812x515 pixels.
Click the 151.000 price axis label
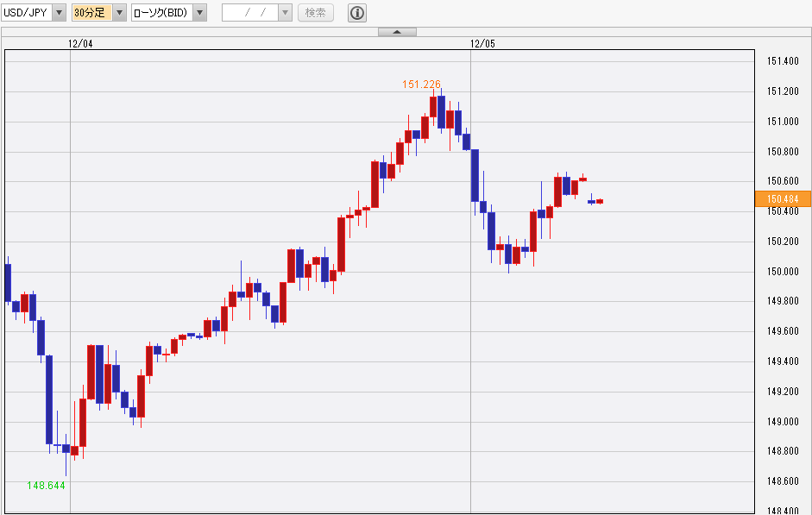point(783,121)
